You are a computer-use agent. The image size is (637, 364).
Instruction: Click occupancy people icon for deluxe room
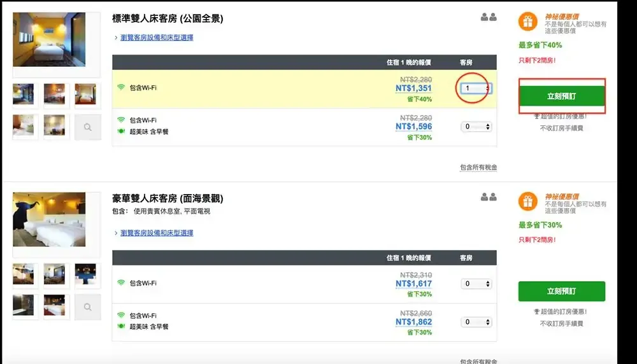point(489,197)
